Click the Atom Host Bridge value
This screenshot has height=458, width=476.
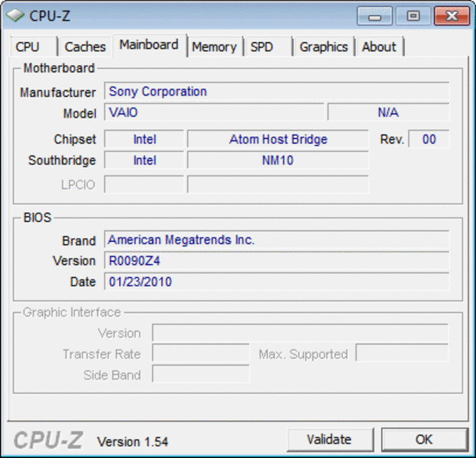click(278, 139)
